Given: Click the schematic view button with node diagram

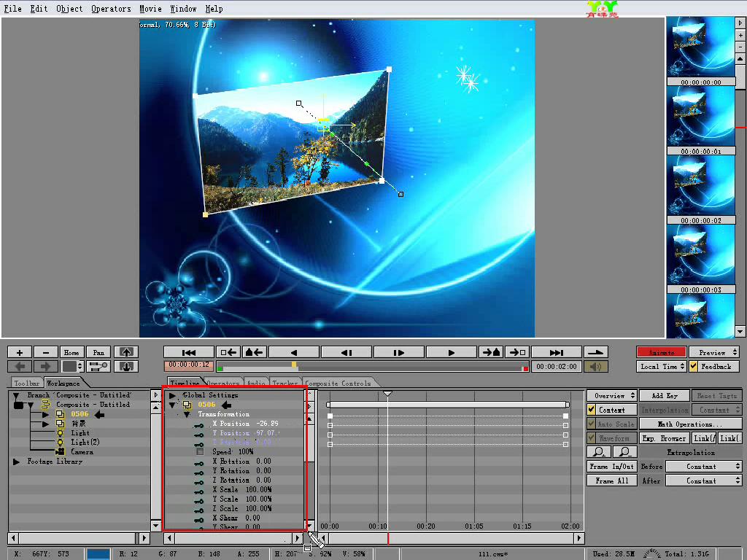Looking at the screenshot, I should click(98, 366).
